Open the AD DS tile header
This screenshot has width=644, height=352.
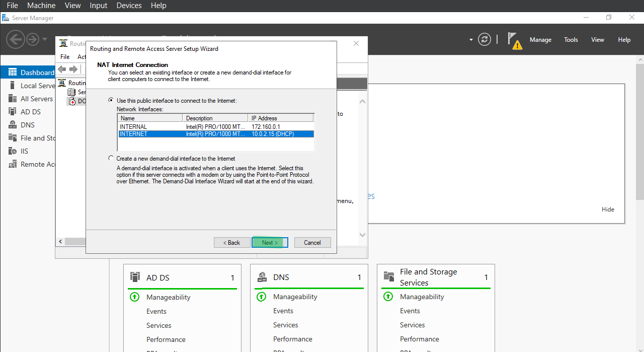click(182, 277)
